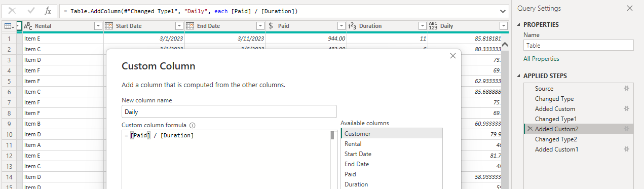Click the data grid scroll up arrow
The width and height of the screenshot is (644, 189).
point(505,45)
